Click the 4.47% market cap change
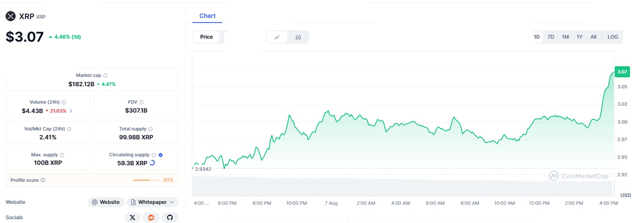The image size is (644, 223). pos(106,84)
